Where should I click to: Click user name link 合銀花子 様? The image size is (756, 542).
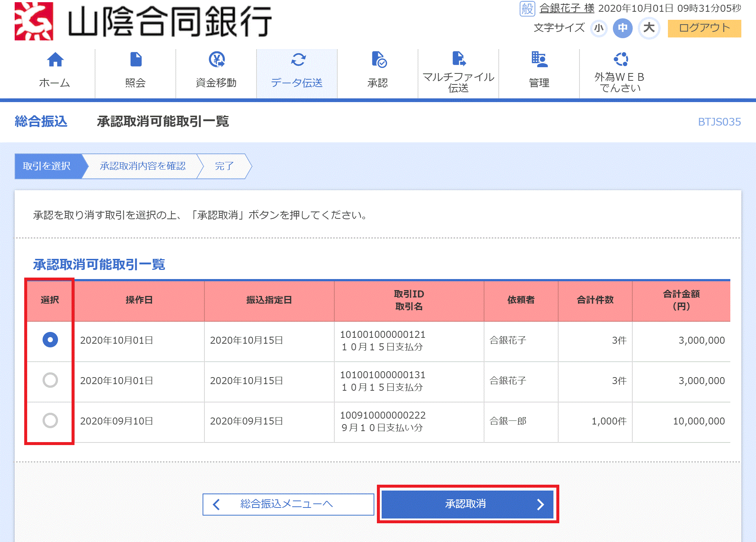pos(567,8)
